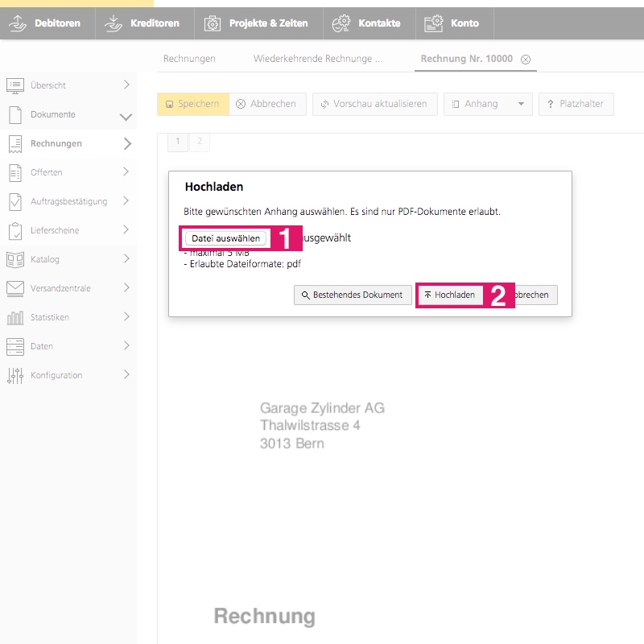Click the Versandzentrale envelope icon
The width and height of the screenshot is (644, 644).
[x=14, y=288]
